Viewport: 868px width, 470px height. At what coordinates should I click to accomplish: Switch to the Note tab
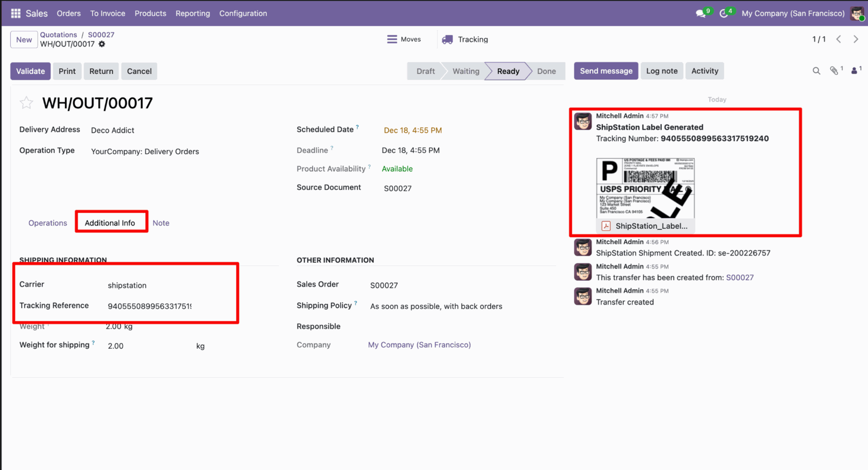(x=160, y=223)
